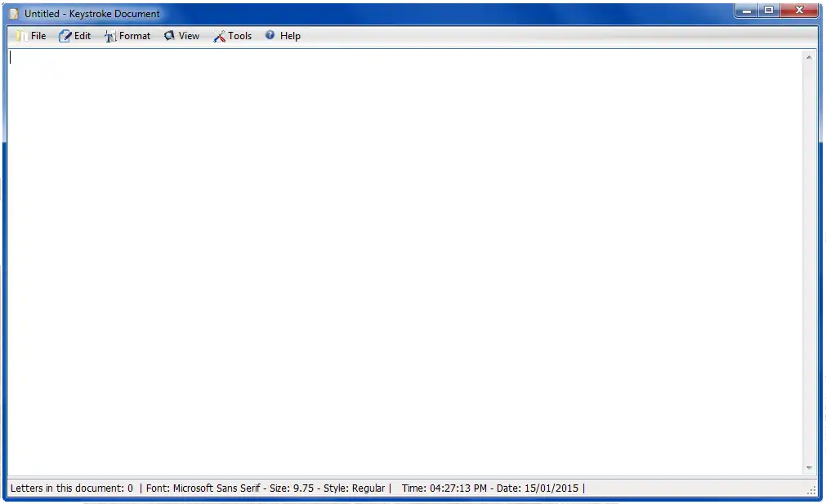Viewport: 826px width, 504px height.
Task: Minimize the Keystroke Document window
Action: [x=746, y=11]
